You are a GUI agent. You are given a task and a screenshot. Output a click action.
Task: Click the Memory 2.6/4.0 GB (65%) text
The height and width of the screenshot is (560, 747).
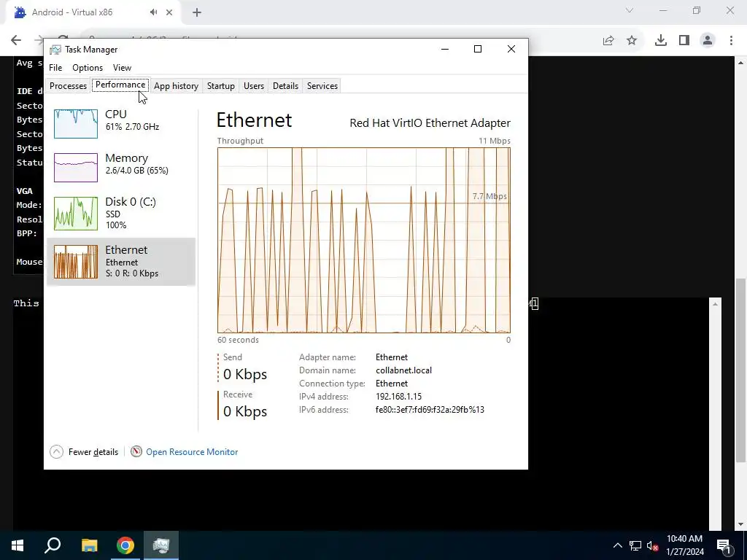(x=136, y=164)
